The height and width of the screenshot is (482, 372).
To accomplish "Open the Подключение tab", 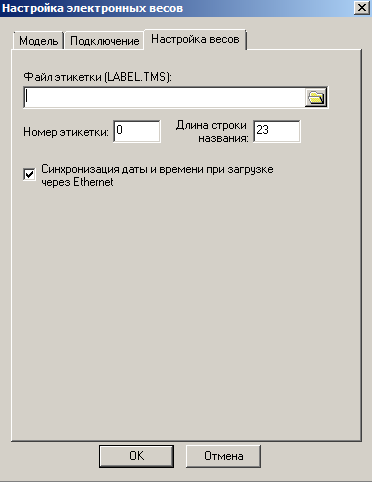I will tap(104, 41).
